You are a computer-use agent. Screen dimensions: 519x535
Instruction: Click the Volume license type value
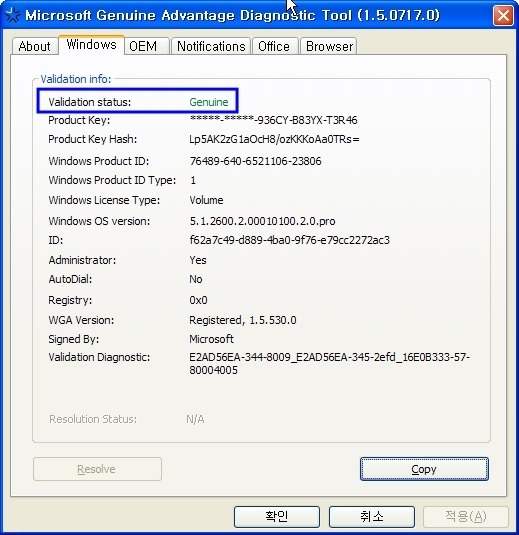(206, 200)
